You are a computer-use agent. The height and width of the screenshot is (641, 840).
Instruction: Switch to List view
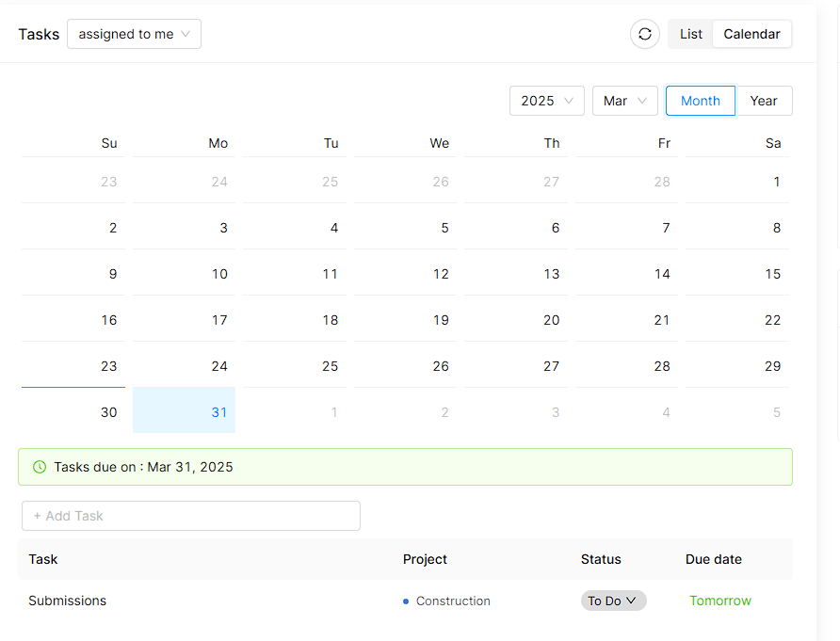point(691,34)
